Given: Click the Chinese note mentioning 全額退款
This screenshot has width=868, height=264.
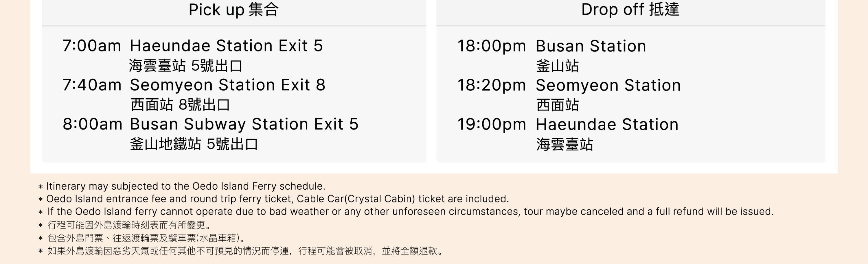Looking at the screenshot, I should coord(245,251).
